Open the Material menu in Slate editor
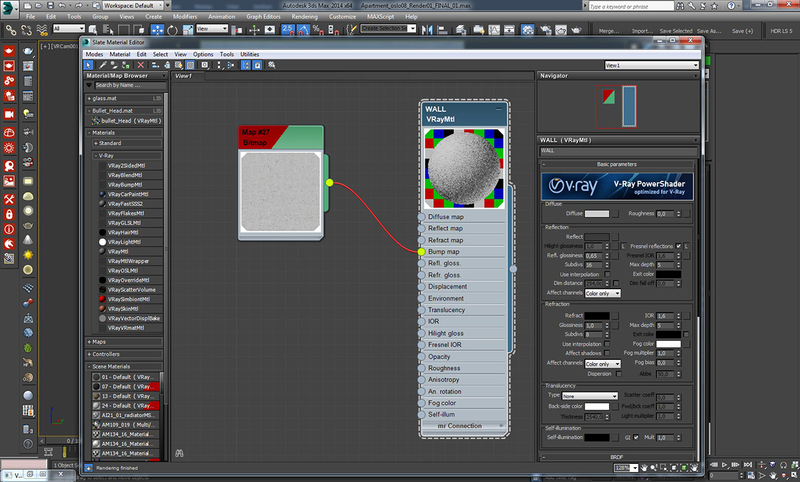This screenshot has height=482, width=800. tap(120, 54)
